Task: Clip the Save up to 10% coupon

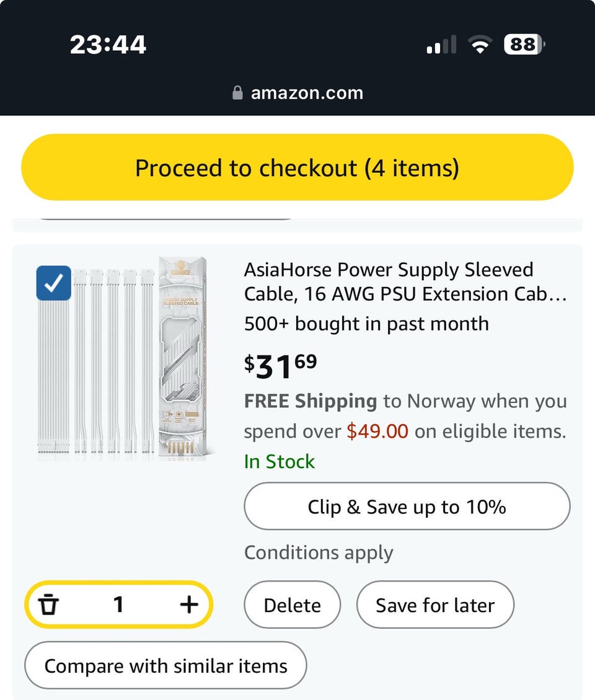Action: click(407, 507)
